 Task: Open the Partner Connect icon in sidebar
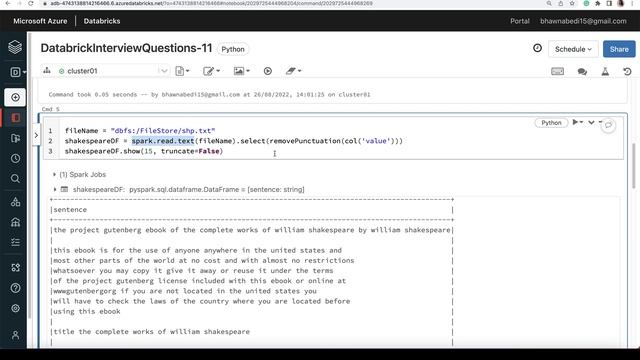coord(16,267)
